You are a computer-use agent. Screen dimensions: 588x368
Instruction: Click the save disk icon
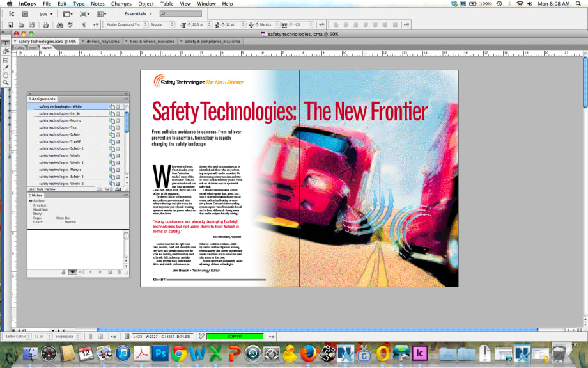point(32,25)
